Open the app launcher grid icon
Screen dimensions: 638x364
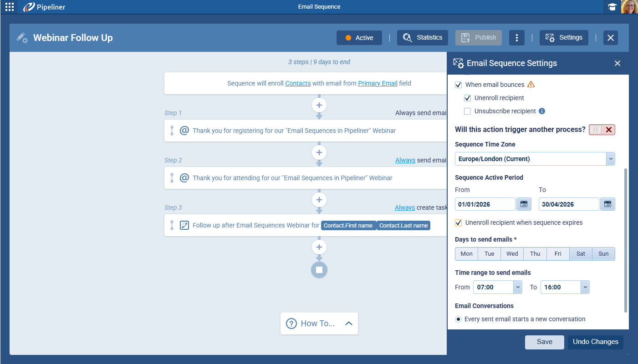tap(10, 7)
